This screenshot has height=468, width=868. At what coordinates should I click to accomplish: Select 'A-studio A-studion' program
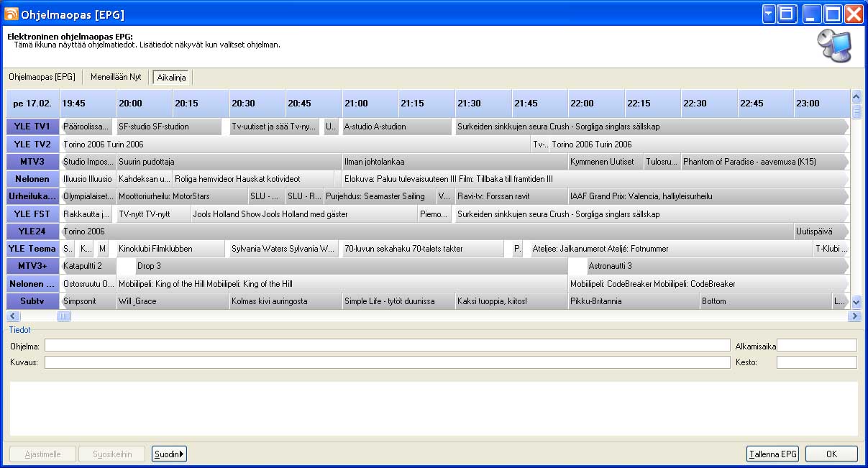pos(397,127)
